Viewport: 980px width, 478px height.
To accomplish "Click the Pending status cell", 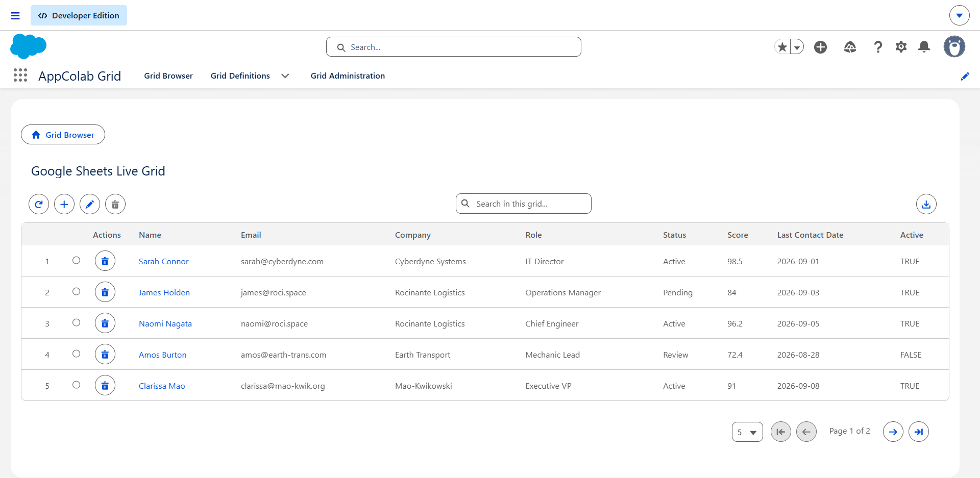I will 678,292.
